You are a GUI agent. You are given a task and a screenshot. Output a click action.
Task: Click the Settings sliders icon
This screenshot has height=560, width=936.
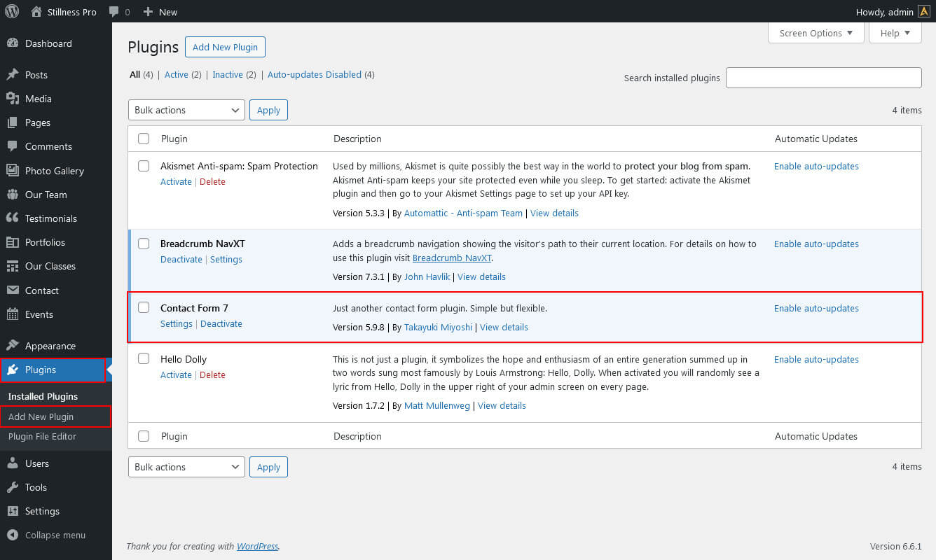click(13, 511)
